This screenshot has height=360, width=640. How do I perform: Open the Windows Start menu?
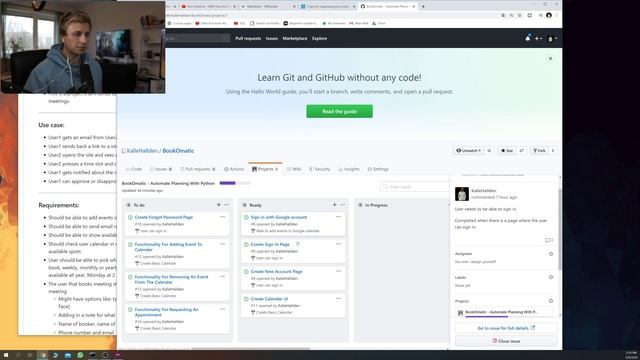[x=6, y=355]
